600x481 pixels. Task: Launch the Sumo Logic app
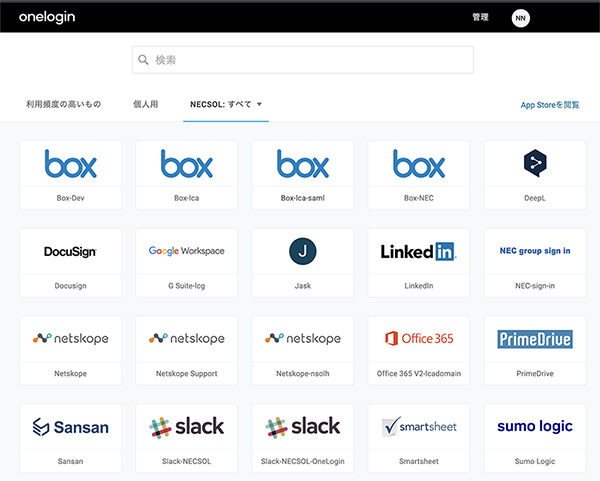(535, 438)
